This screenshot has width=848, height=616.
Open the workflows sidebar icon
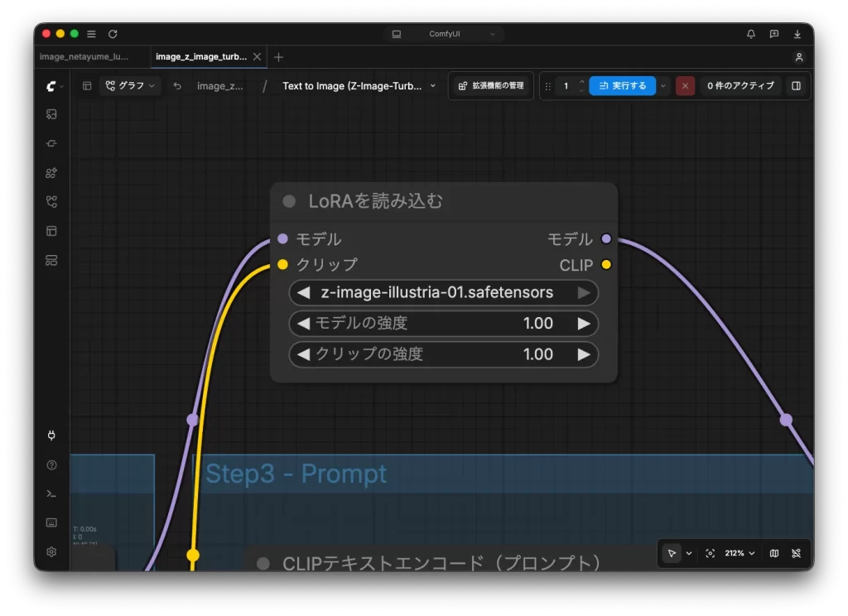coord(51,202)
